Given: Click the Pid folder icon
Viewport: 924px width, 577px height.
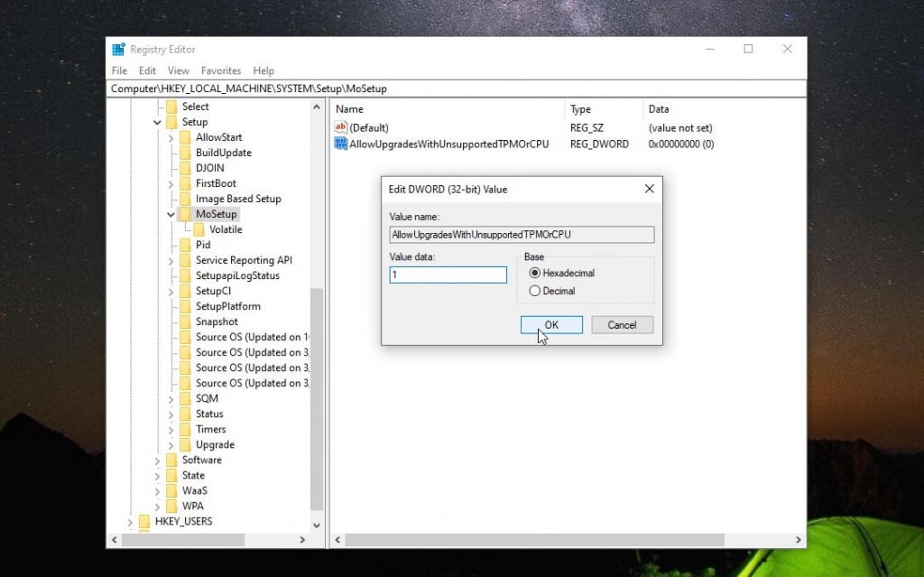Looking at the screenshot, I should click(x=185, y=244).
